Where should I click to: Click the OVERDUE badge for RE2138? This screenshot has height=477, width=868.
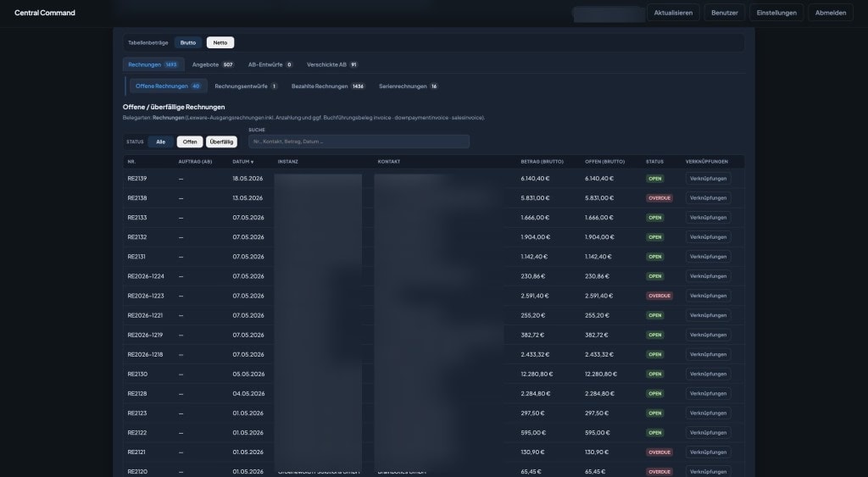pos(659,198)
